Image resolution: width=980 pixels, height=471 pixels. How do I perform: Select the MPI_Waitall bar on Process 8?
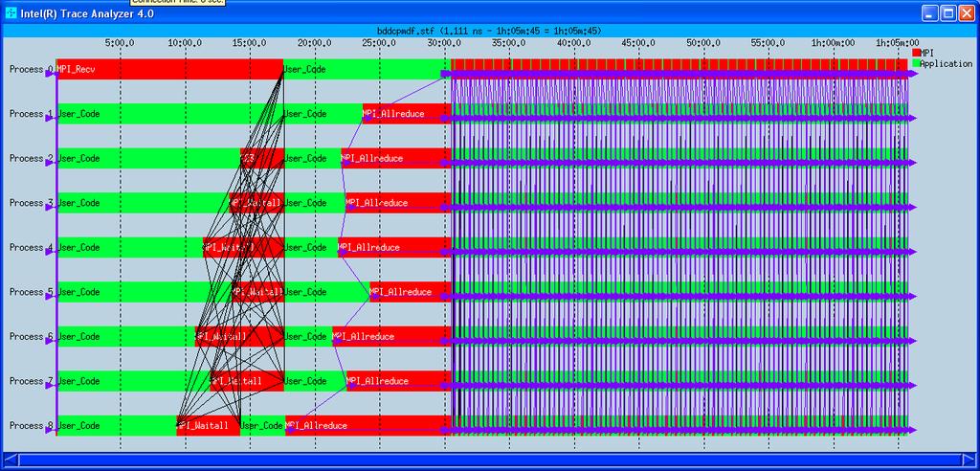[208, 425]
